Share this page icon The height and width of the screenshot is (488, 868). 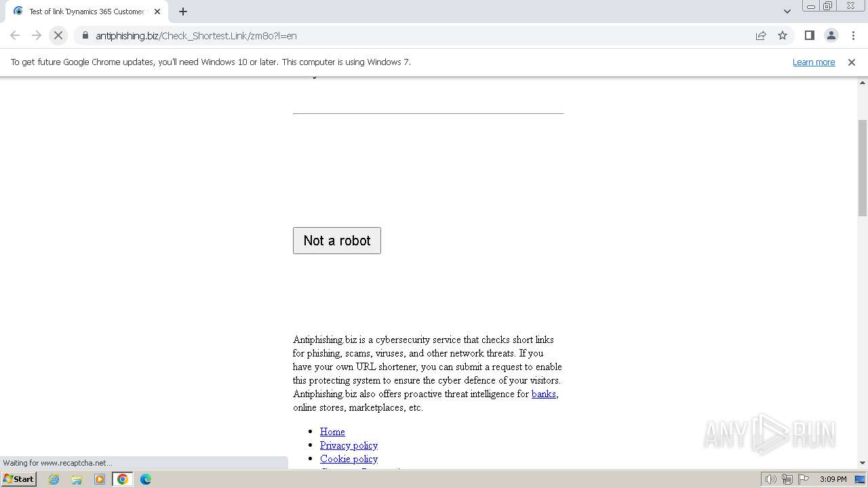pyautogui.click(x=761, y=35)
